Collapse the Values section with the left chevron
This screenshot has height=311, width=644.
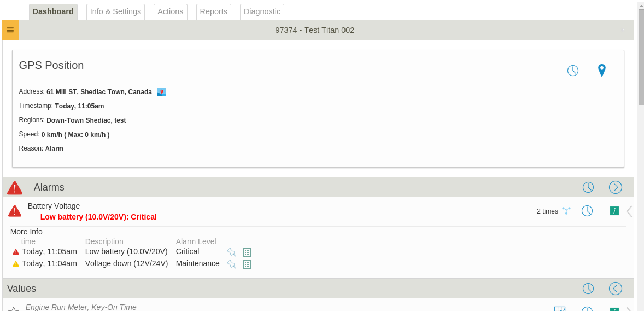(615, 289)
